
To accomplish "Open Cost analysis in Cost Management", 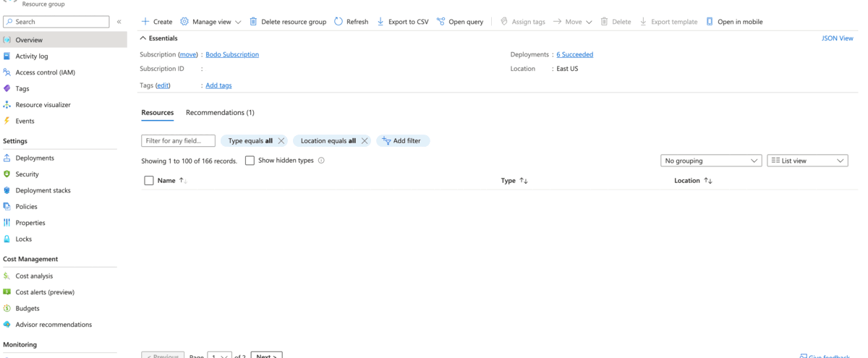I will tap(34, 276).
